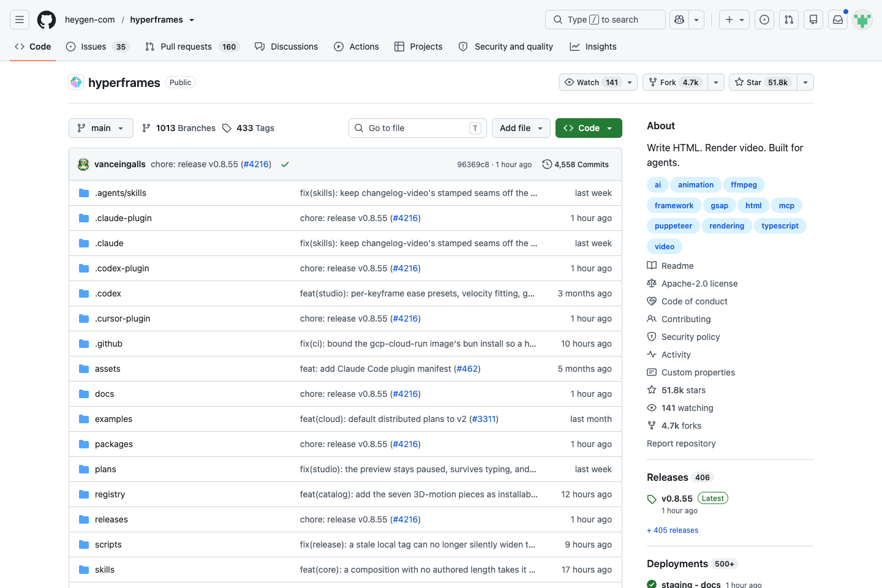View the 1013 Branches list

point(179,128)
